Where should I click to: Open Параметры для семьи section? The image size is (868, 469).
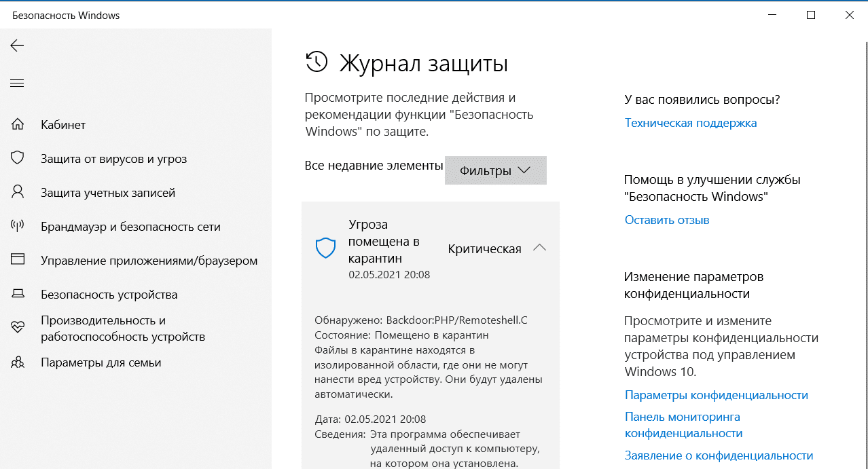coord(101,362)
